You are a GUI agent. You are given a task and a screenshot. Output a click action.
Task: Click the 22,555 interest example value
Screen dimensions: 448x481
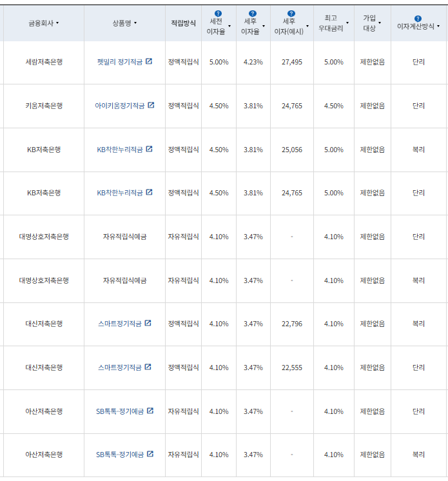(x=292, y=368)
